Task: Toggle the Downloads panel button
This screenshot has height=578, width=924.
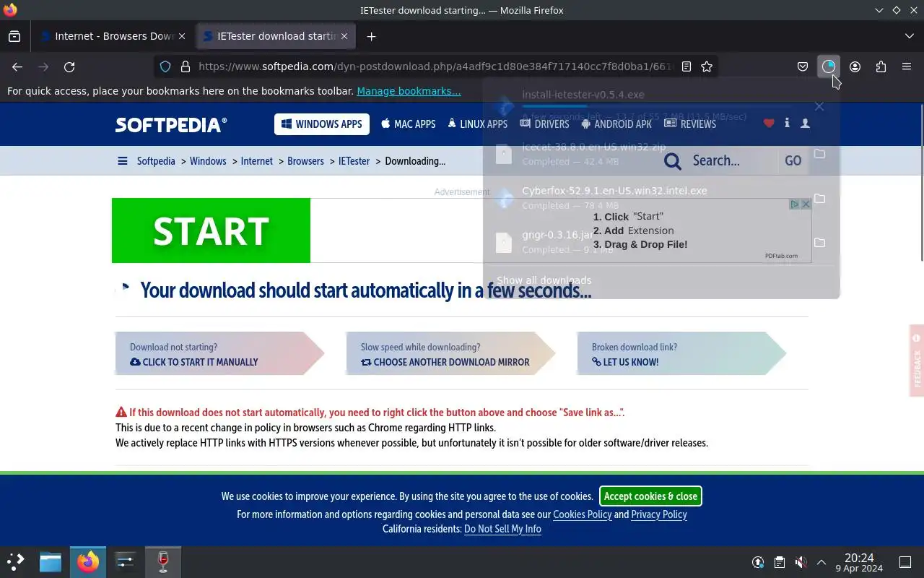Action: coord(829,66)
